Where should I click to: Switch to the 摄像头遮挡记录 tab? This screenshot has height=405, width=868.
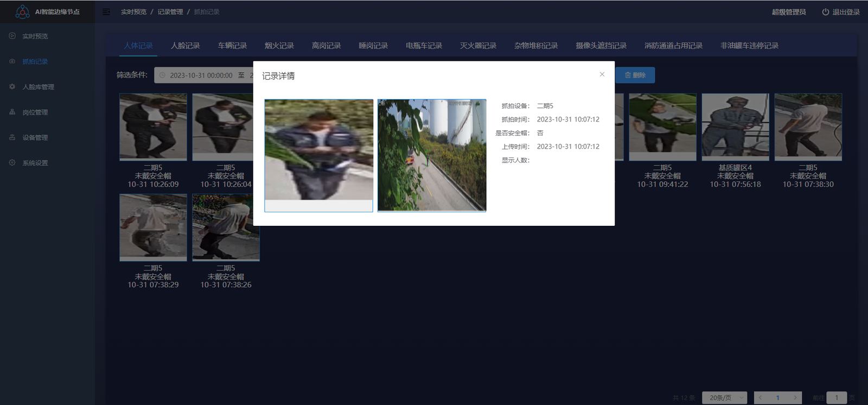(601, 46)
